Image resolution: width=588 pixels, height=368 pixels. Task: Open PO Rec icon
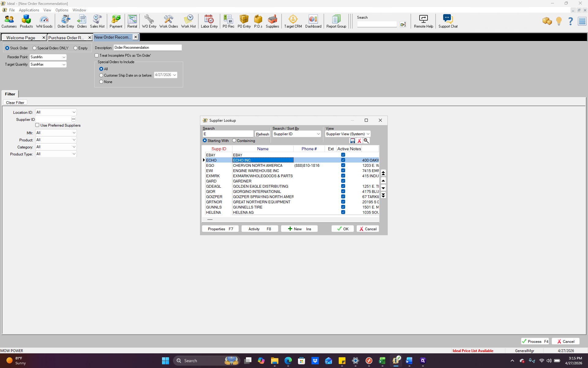point(228,21)
